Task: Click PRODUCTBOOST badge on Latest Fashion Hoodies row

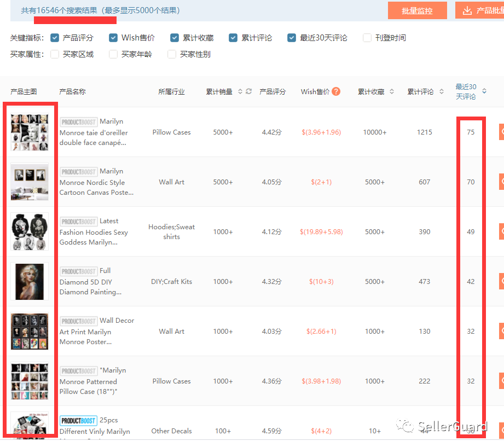Action: tap(78, 222)
